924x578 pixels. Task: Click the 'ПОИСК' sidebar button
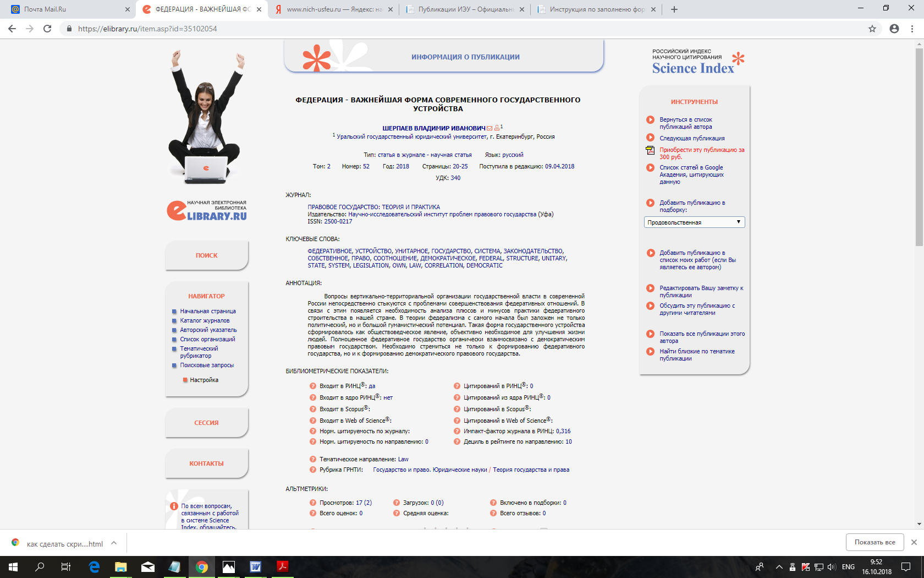point(207,255)
